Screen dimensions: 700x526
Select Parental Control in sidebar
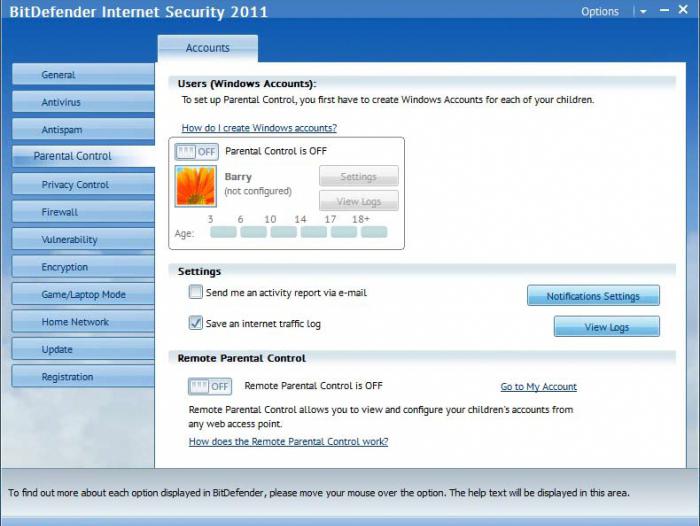tap(83, 156)
